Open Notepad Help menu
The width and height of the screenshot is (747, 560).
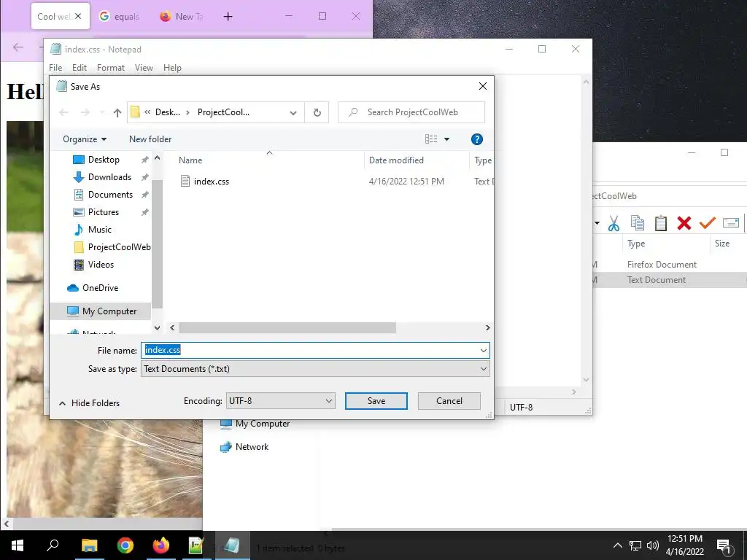tap(172, 68)
